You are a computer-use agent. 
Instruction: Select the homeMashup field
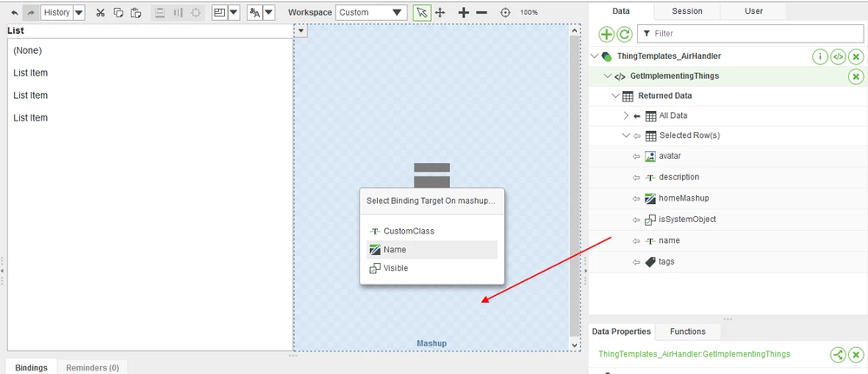[x=684, y=198]
